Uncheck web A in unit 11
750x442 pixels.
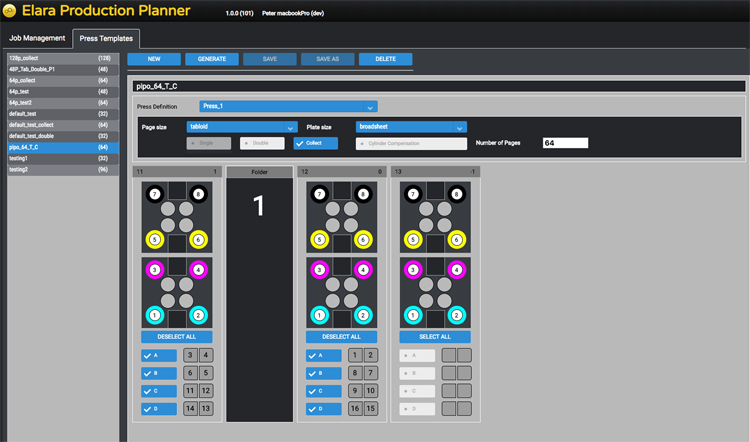tap(159, 355)
